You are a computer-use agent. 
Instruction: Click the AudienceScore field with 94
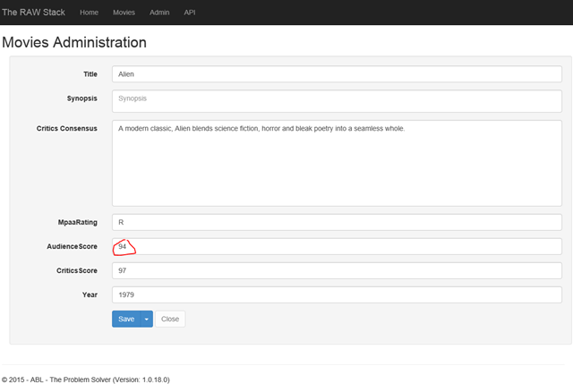click(337, 246)
